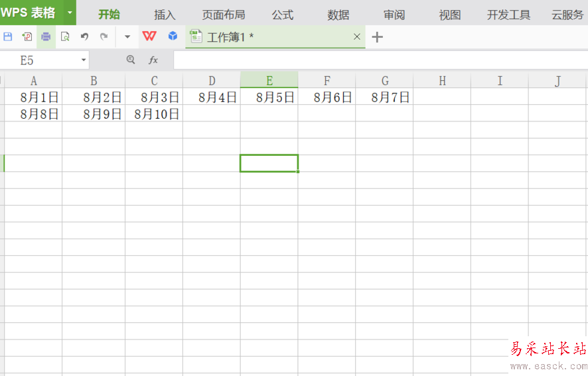Close the 工作簿1 document tab

click(357, 36)
